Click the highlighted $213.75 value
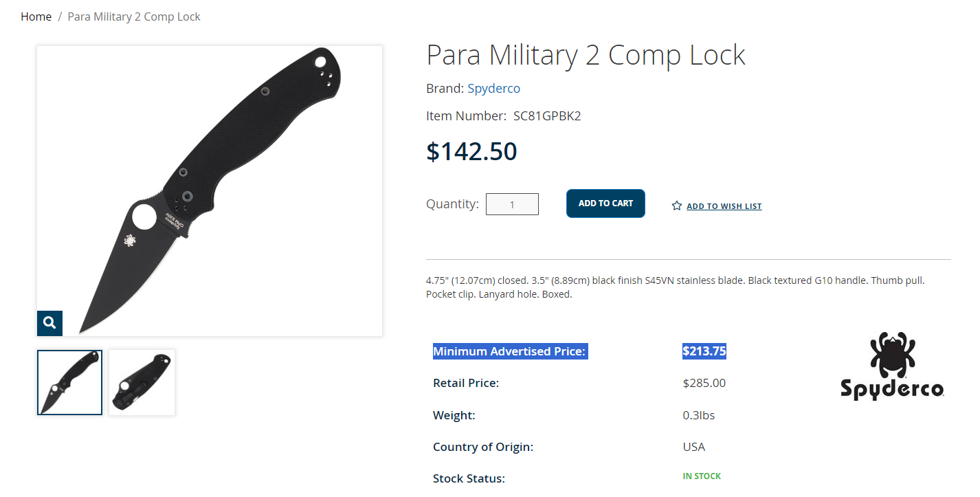The image size is (980, 497). coord(704,351)
